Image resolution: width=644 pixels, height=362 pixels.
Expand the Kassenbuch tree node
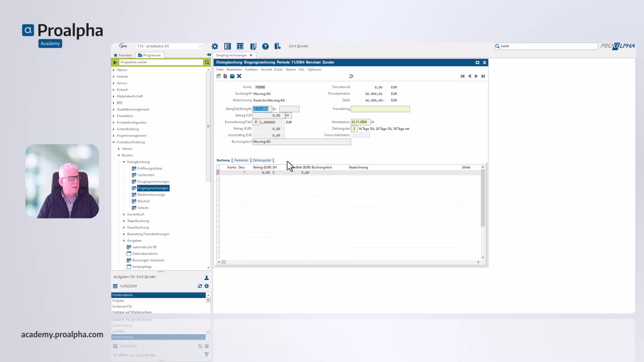[124, 214]
